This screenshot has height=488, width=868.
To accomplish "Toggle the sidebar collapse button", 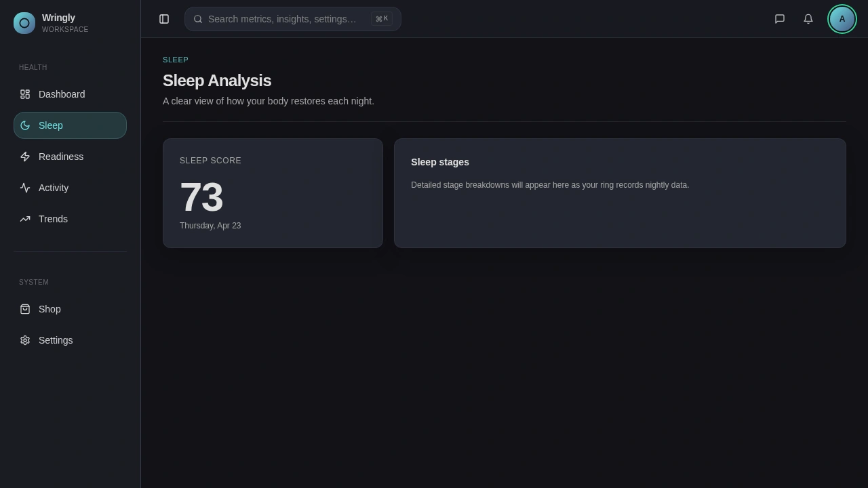I will coord(164,19).
